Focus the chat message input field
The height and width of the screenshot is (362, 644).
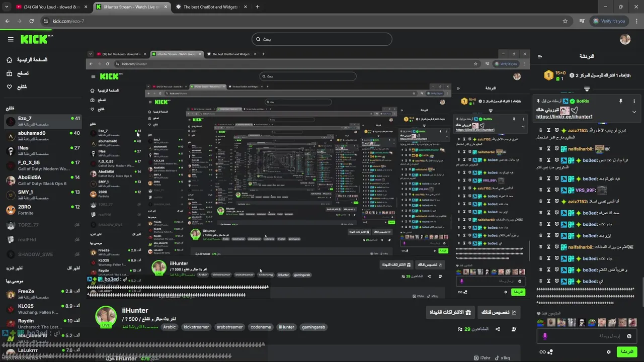click(587, 336)
